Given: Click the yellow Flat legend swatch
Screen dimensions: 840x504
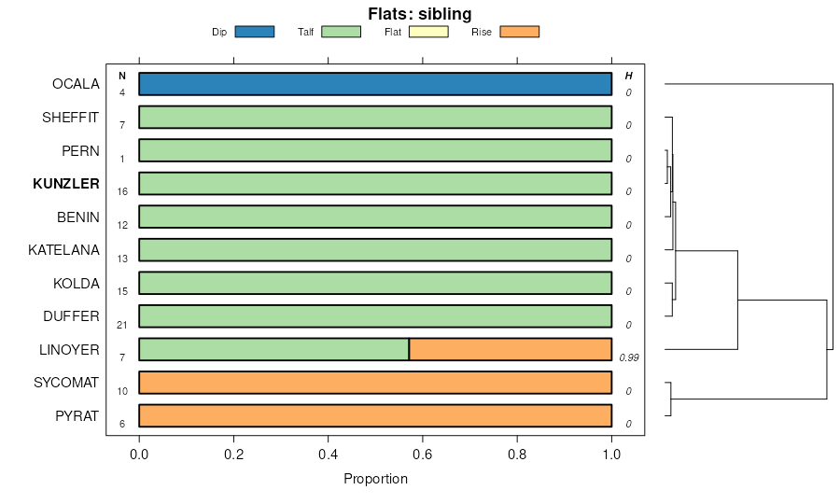Looking at the screenshot, I should (x=428, y=32).
